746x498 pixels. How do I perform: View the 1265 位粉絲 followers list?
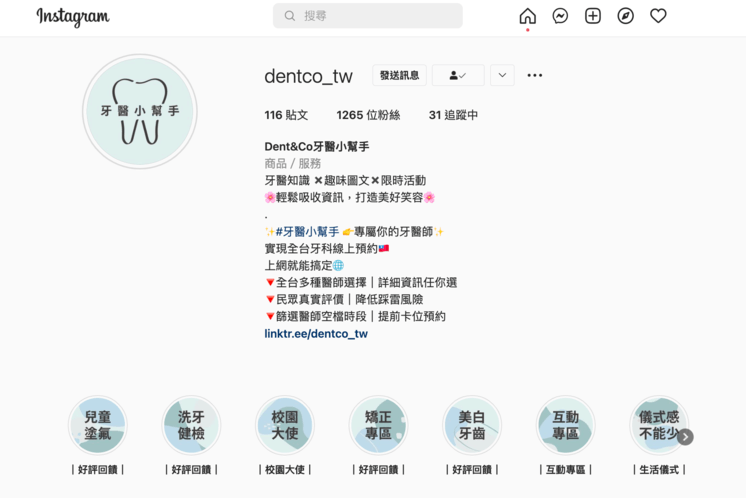(368, 115)
